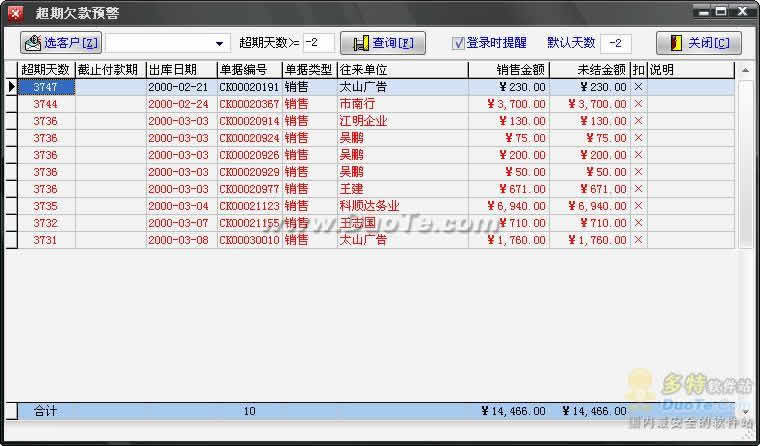Click sales amount ¥6,940.00 cell
The image size is (760, 446).
tap(509, 206)
